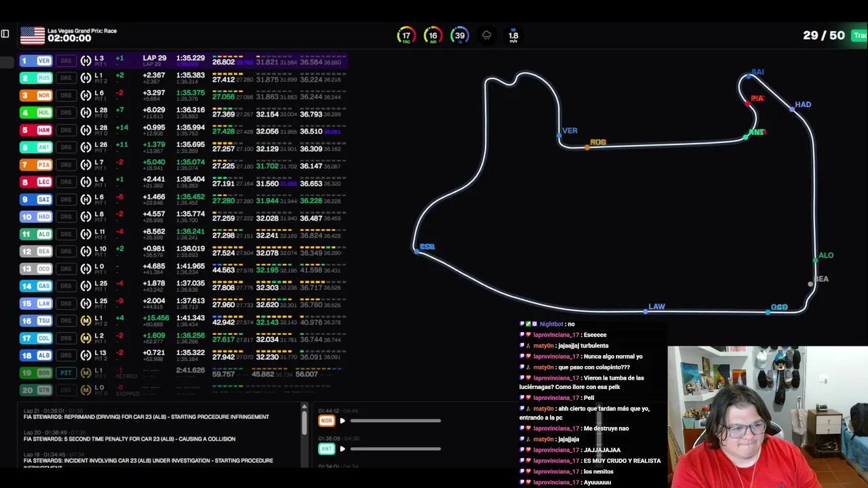Click the wind speed indicator 1.8 m/s

pyautogui.click(x=513, y=37)
